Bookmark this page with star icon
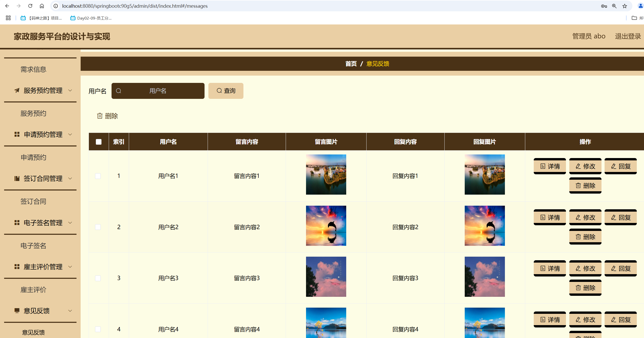 [x=625, y=6]
